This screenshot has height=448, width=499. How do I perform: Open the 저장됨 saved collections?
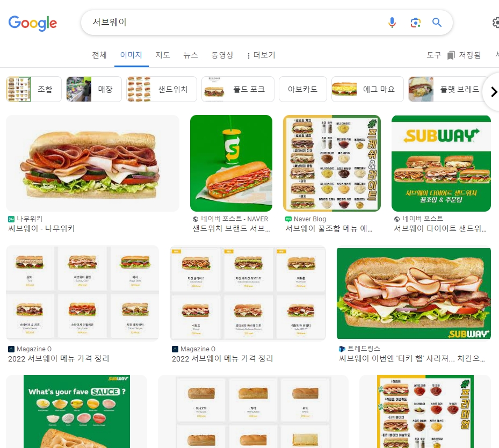465,55
